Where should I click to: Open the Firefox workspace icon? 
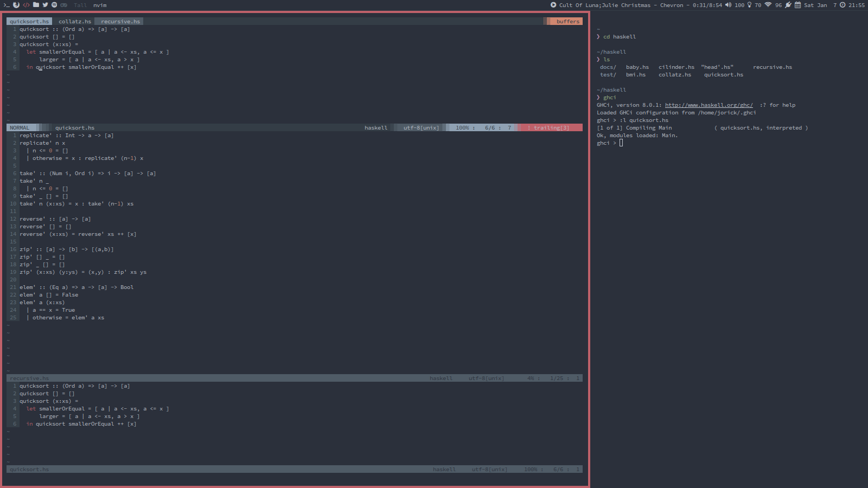click(x=16, y=5)
